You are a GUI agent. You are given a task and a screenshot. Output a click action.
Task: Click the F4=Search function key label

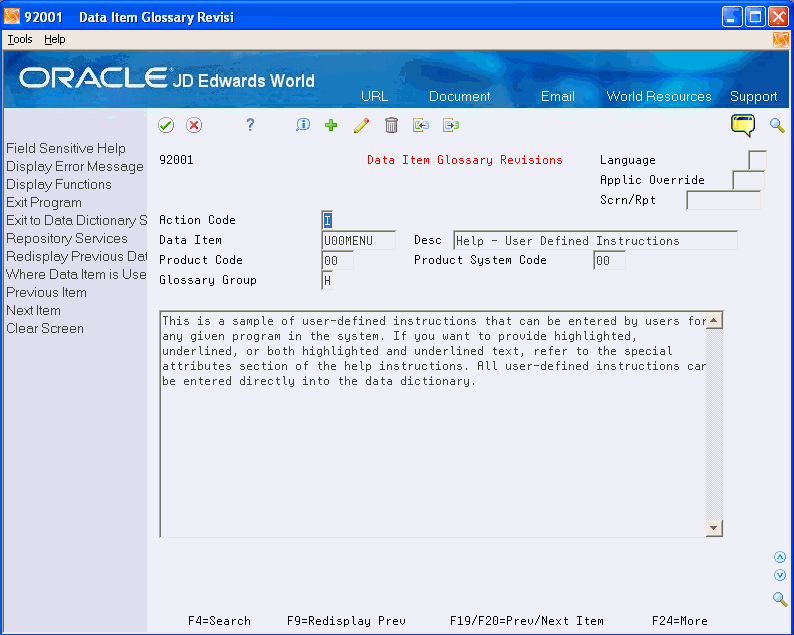pyautogui.click(x=219, y=621)
